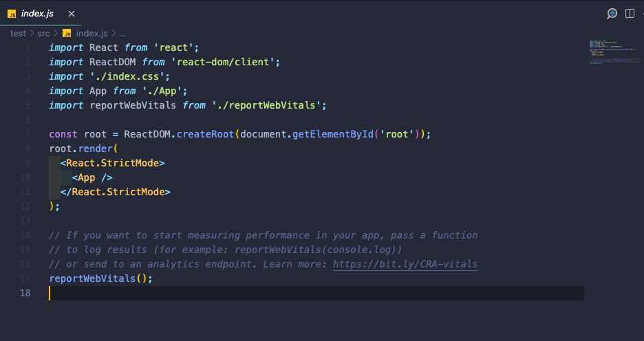Split the editor with the split-pane icon

coord(630,14)
